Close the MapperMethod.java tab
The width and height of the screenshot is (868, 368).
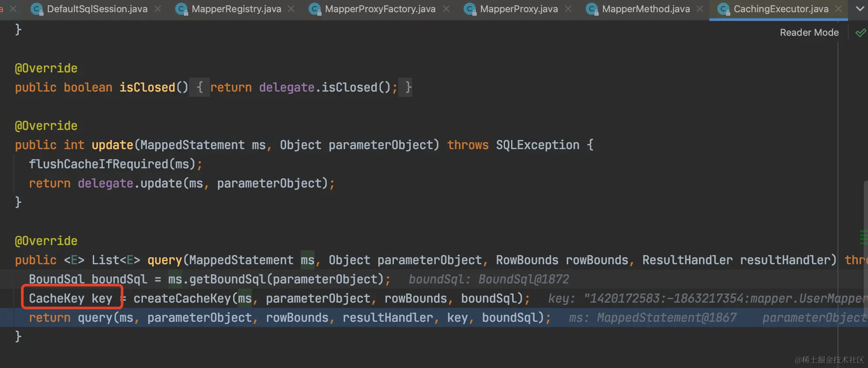[700, 9]
